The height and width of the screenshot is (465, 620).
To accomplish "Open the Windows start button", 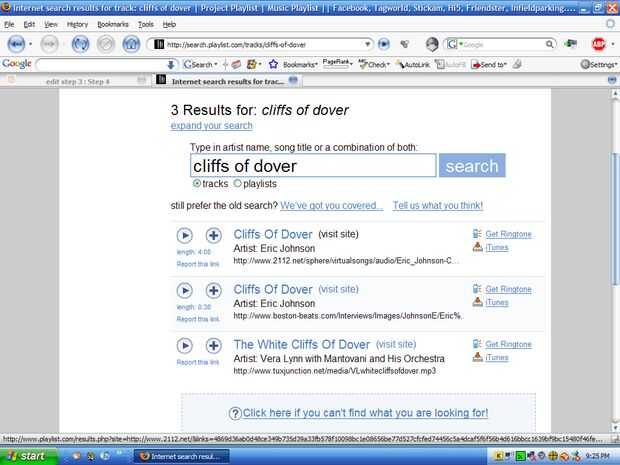I will [28, 456].
